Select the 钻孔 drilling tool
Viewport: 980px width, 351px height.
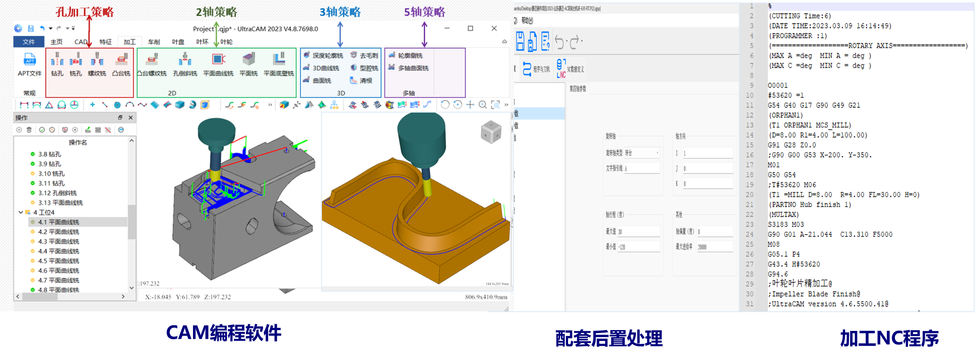[x=57, y=64]
